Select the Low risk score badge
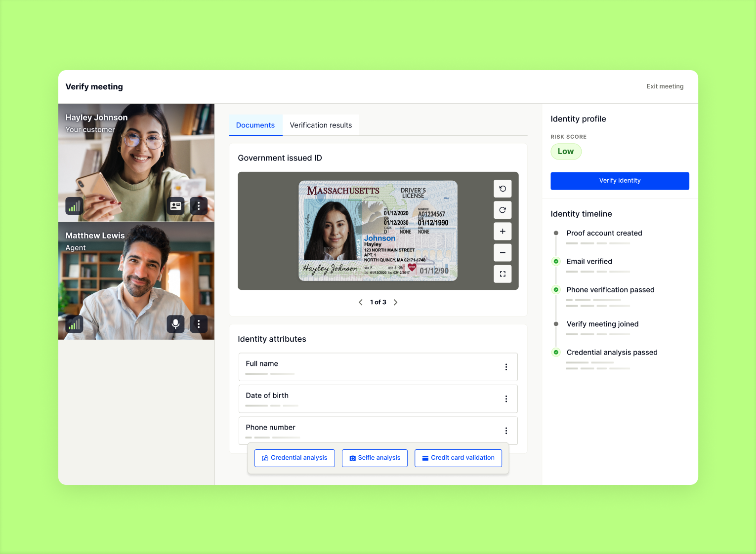Image resolution: width=756 pixels, height=554 pixels. pos(566,152)
